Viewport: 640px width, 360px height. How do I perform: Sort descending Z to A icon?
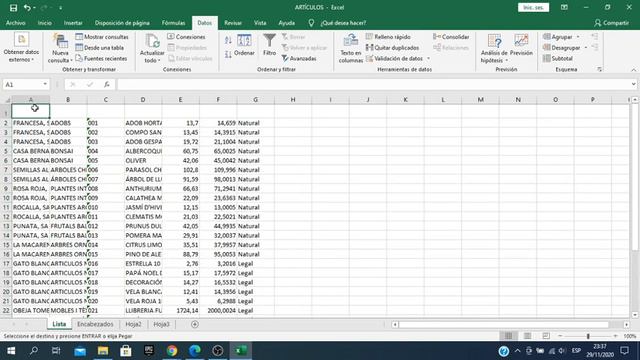(x=228, y=54)
